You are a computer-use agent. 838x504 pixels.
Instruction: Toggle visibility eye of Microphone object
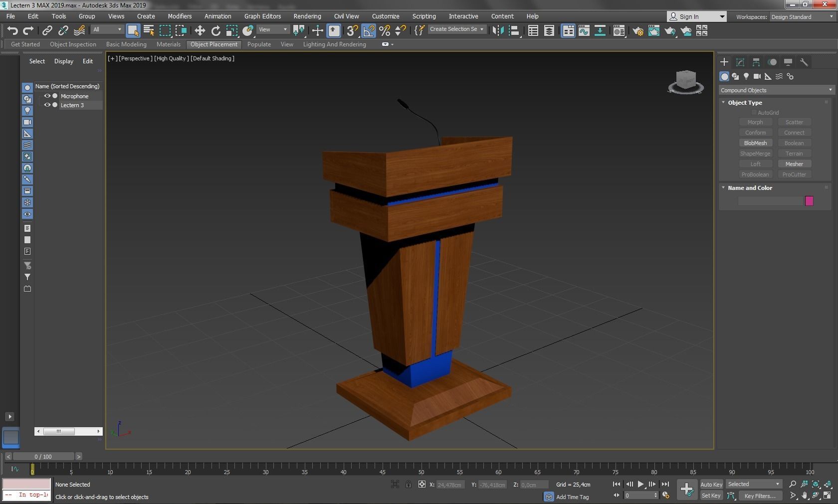coord(47,96)
